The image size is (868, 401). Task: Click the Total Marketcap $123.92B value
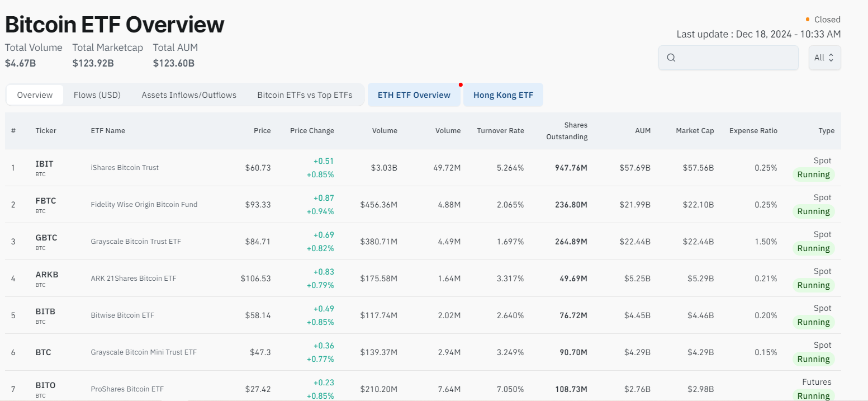pyautogui.click(x=93, y=63)
